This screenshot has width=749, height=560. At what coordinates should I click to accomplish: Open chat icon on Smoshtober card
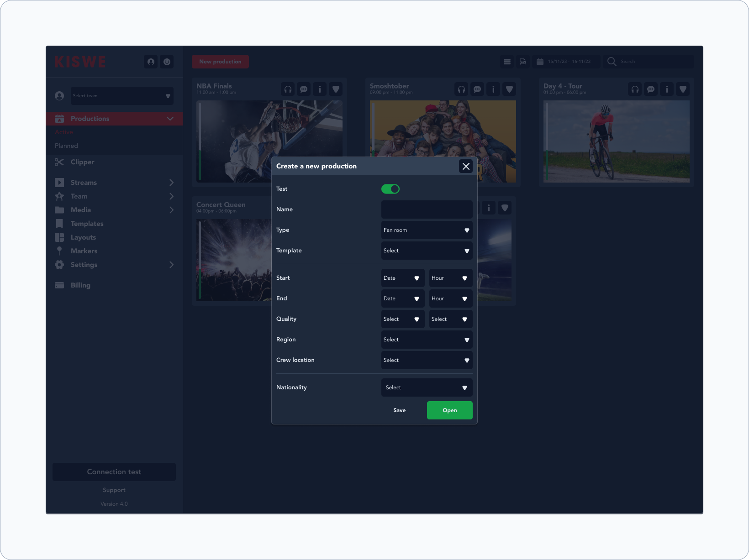(x=477, y=89)
